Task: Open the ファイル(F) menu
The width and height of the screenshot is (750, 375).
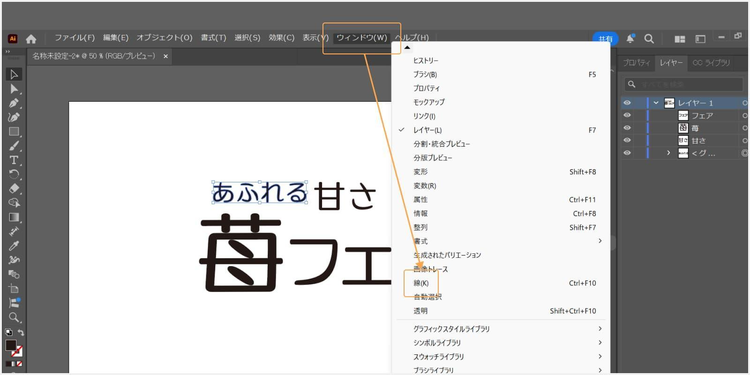Action: pos(75,38)
